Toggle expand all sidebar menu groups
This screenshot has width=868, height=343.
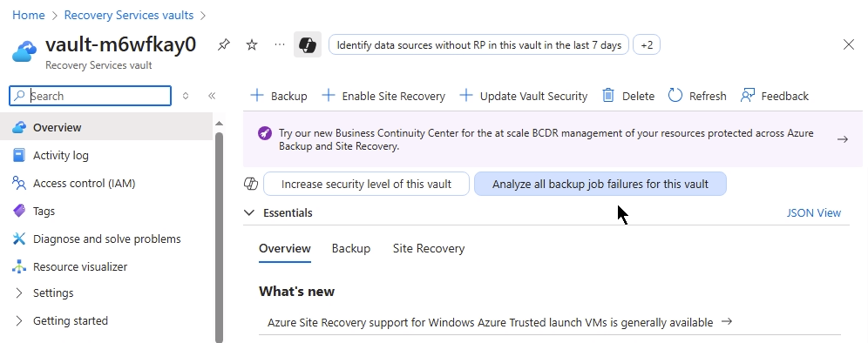pos(186,96)
